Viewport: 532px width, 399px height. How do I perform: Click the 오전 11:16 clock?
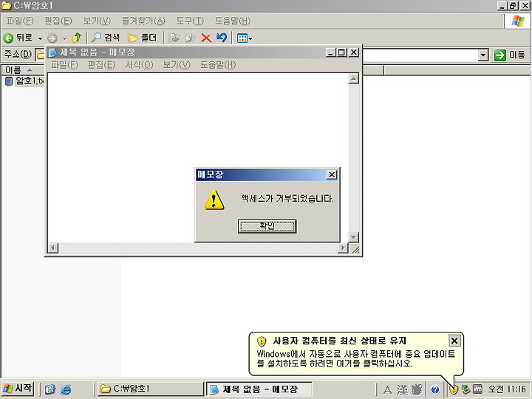507,389
